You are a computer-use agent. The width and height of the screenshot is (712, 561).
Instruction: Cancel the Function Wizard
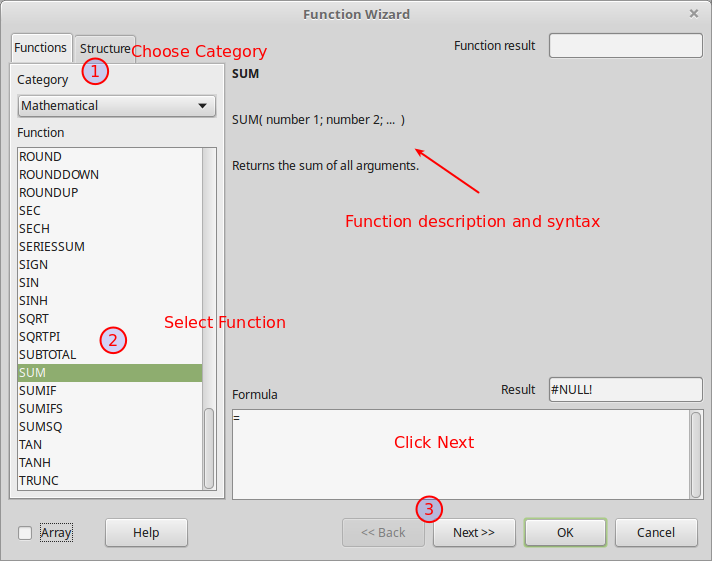tap(656, 533)
